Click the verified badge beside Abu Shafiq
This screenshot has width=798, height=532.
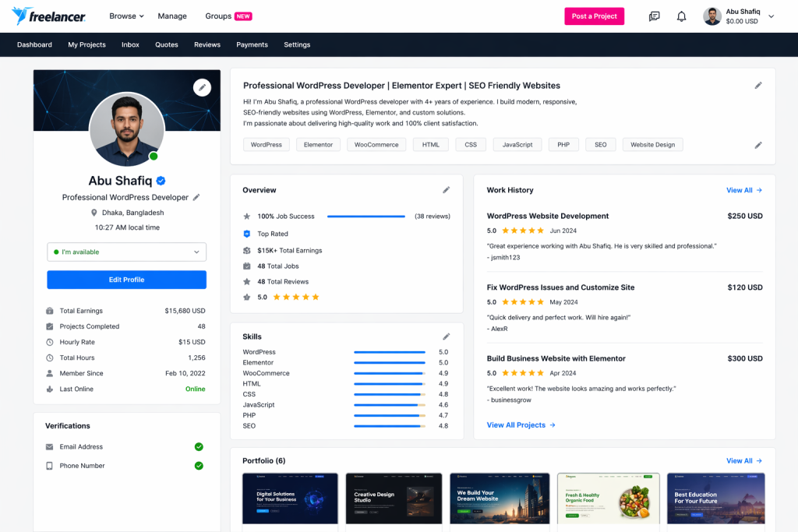[161, 181]
